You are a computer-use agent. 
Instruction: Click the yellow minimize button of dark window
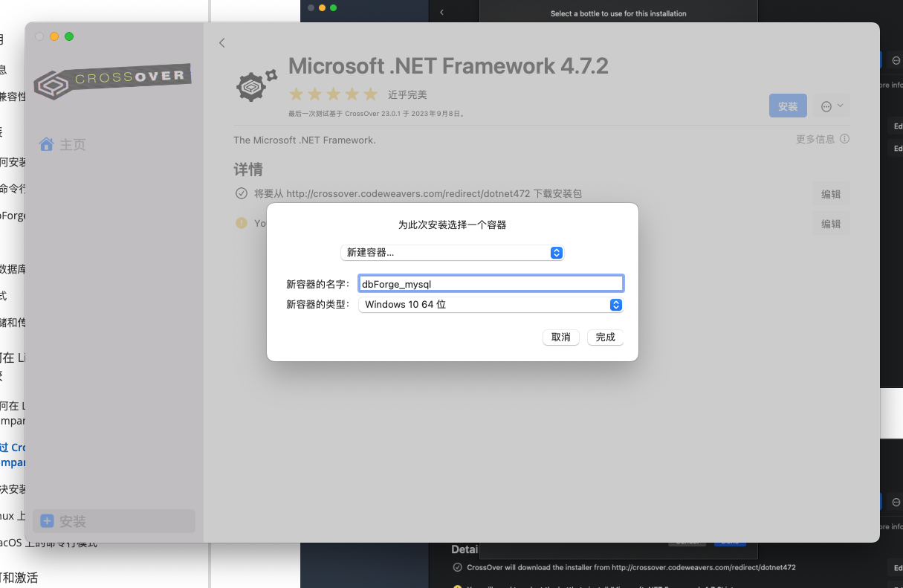tap(322, 7)
